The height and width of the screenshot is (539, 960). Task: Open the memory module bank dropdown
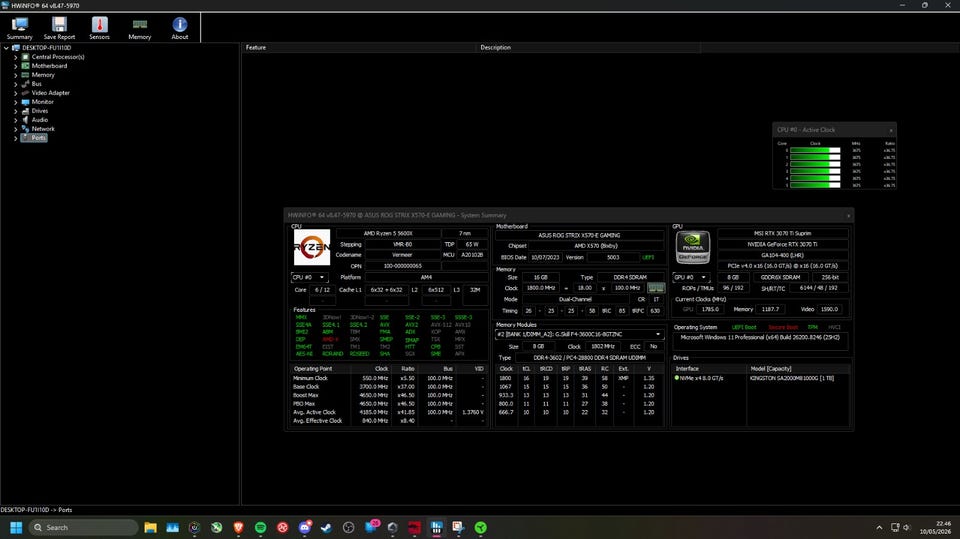579,334
